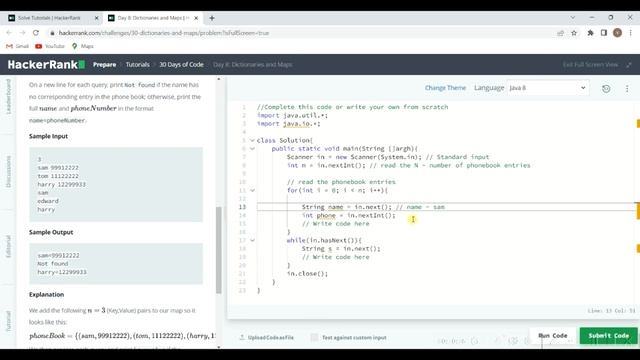Close the Solve Tutorials HackerRank tab
Viewport: 640px width, 360px height.
pyautogui.click(x=97, y=18)
